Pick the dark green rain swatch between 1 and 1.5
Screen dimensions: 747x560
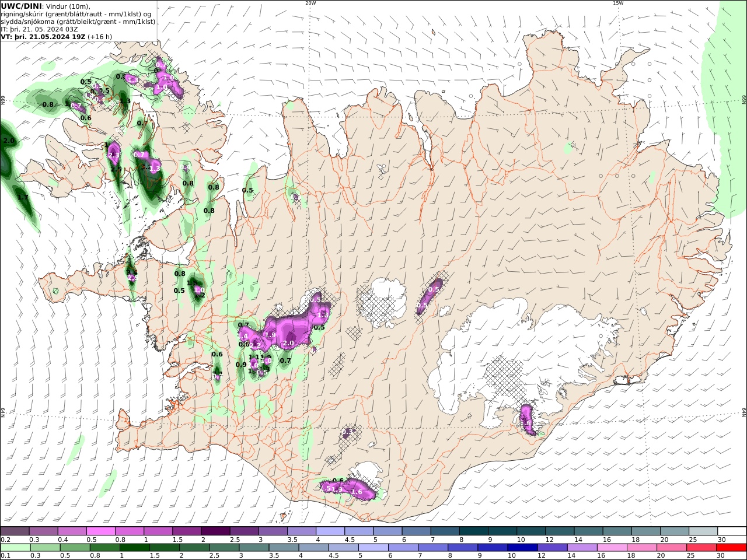coord(135,548)
